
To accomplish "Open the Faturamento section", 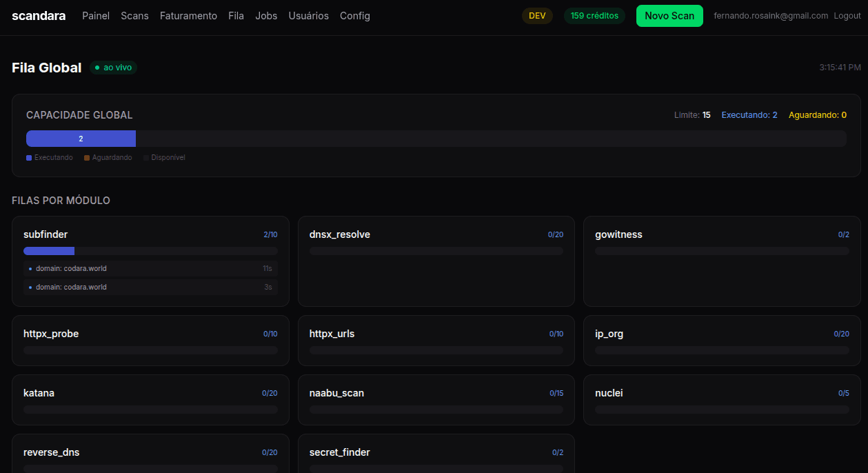I will [188, 16].
